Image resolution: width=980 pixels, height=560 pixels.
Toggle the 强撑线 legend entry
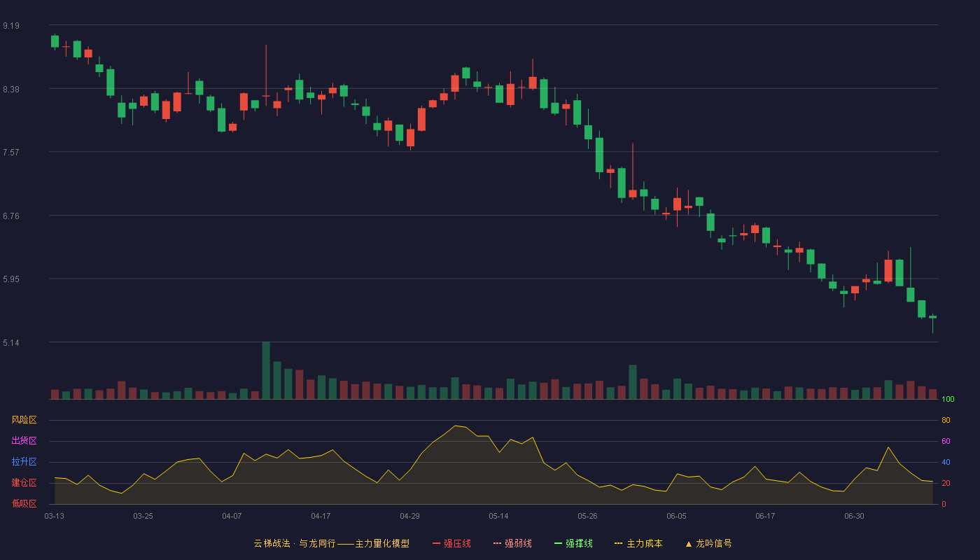point(573,543)
